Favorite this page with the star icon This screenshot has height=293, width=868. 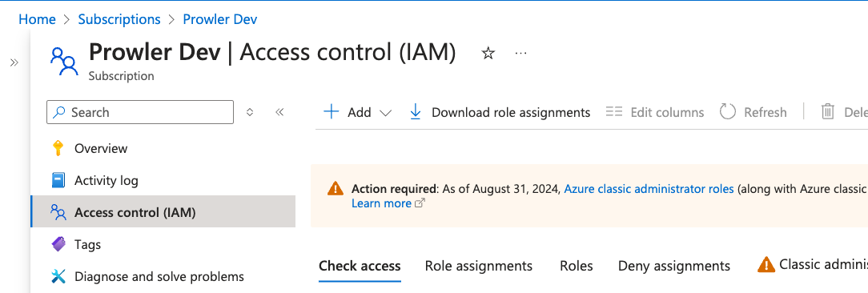click(488, 53)
